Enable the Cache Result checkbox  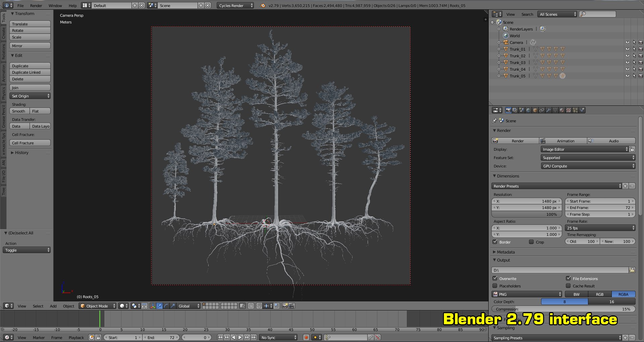coord(568,286)
